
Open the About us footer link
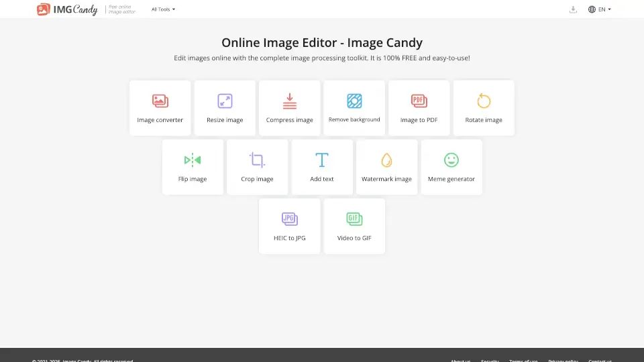pos(460,361)
